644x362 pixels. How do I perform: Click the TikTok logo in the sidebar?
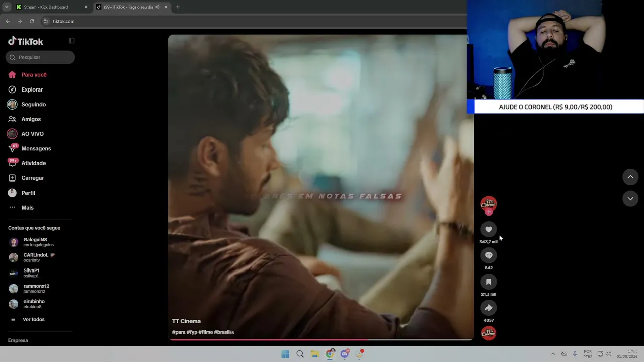[x=26, y=41]
